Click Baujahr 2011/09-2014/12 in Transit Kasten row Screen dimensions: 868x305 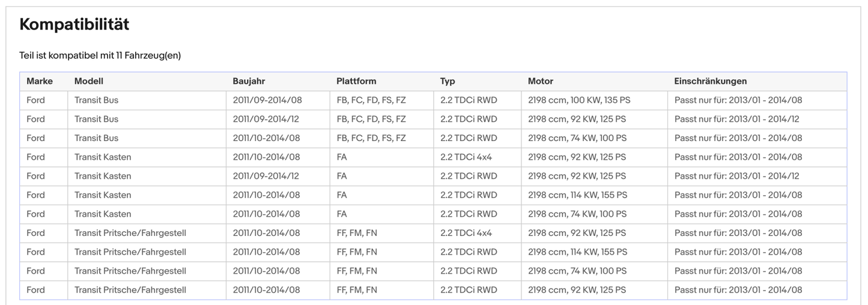(x=266, y=176)
